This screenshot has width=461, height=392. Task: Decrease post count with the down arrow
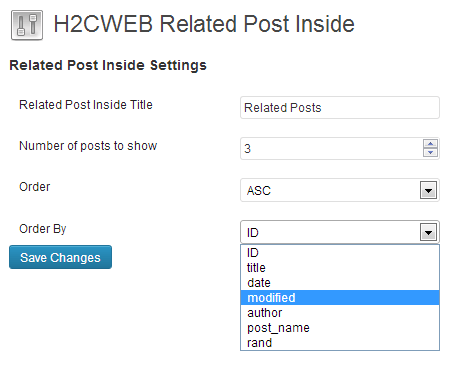pos(430,152)
